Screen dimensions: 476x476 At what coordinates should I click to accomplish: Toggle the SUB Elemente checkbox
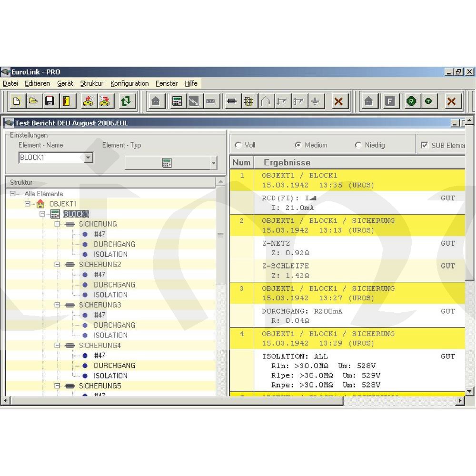pyautogui.click(x=425, y=145)
